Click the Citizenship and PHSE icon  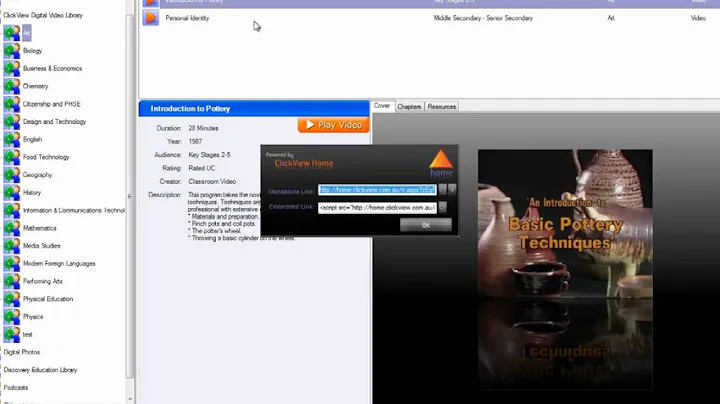pos(12,104)
